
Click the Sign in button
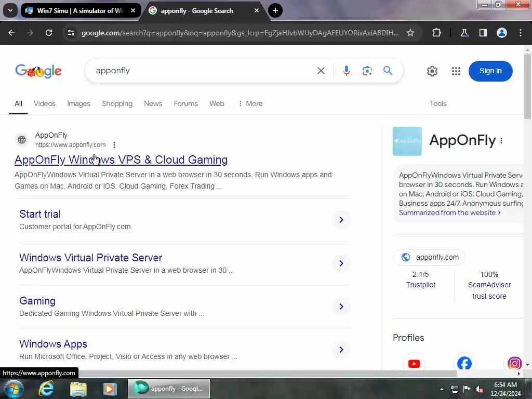(490, 71)
